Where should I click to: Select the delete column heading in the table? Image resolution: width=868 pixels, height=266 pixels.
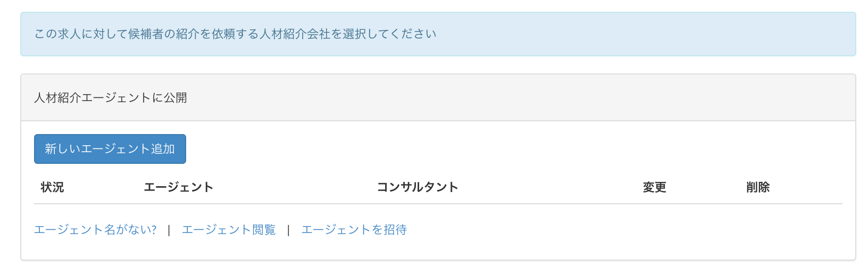tap(758, 187)
